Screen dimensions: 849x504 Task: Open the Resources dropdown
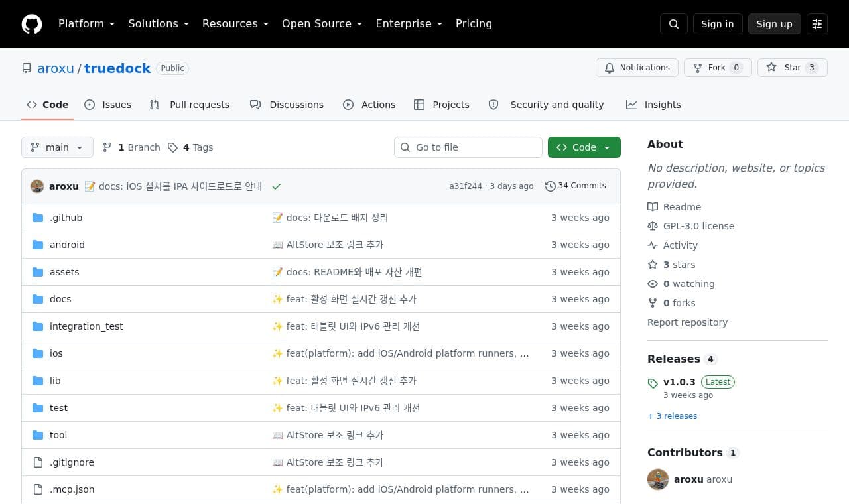235,24
